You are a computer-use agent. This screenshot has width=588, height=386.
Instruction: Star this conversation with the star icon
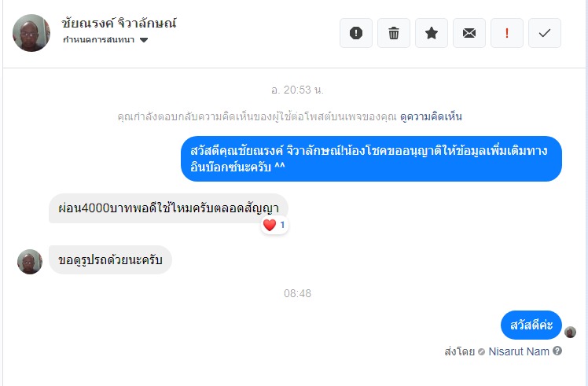click(432, 33)
